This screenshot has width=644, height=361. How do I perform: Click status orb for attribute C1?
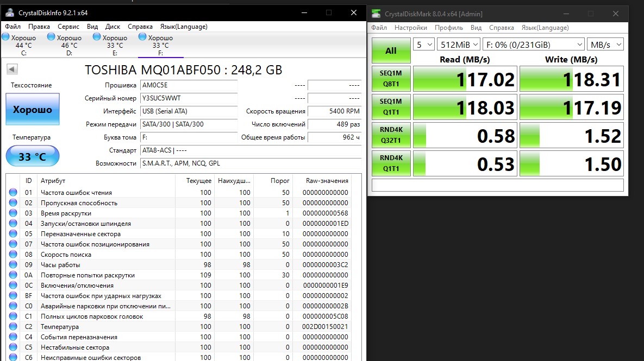click(13, 316)
